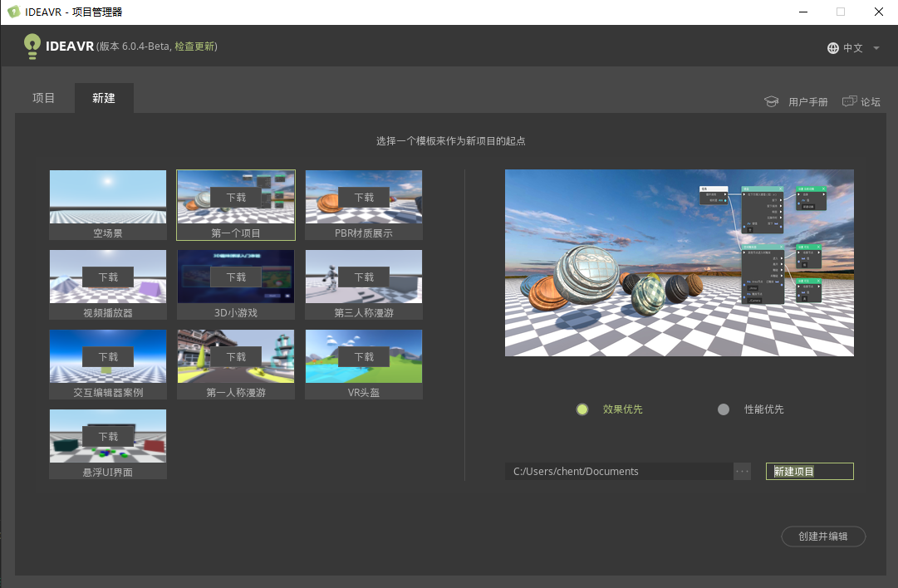
Task: Maximize the IDEAVR window
Action: [x=840, y=12]
